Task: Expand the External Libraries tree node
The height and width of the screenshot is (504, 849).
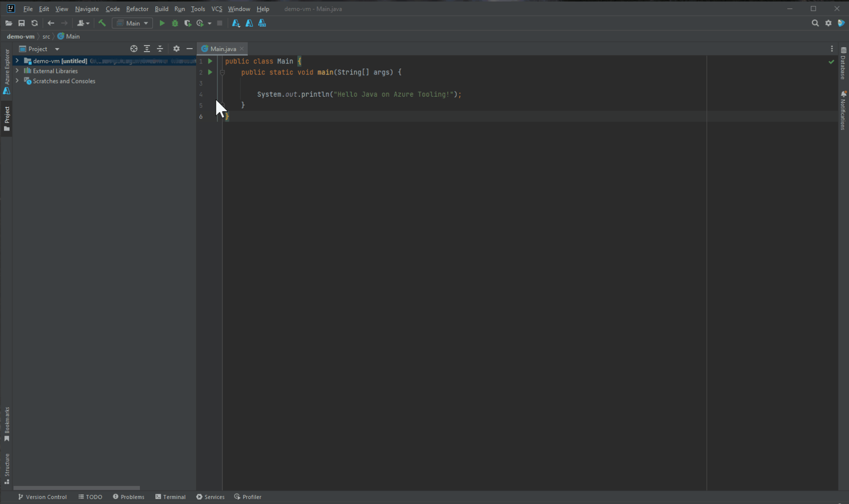Action: pyautogui.click(x=17, y=71)
